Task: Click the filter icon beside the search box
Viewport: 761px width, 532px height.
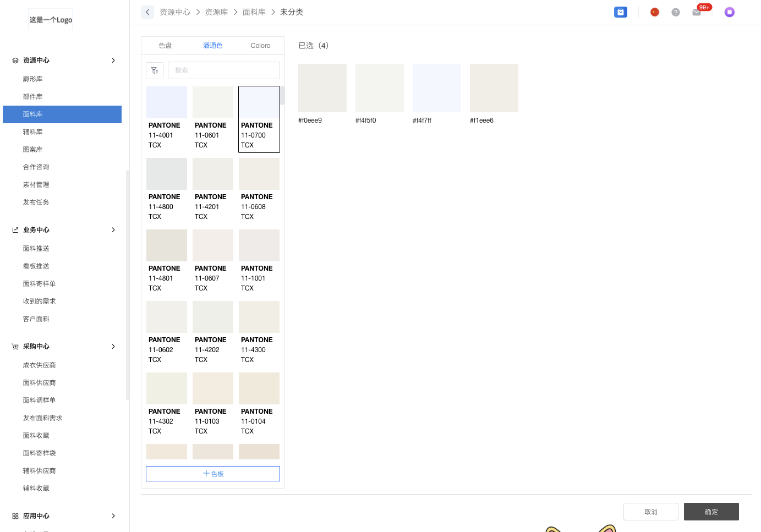Action: pos(155,70)
